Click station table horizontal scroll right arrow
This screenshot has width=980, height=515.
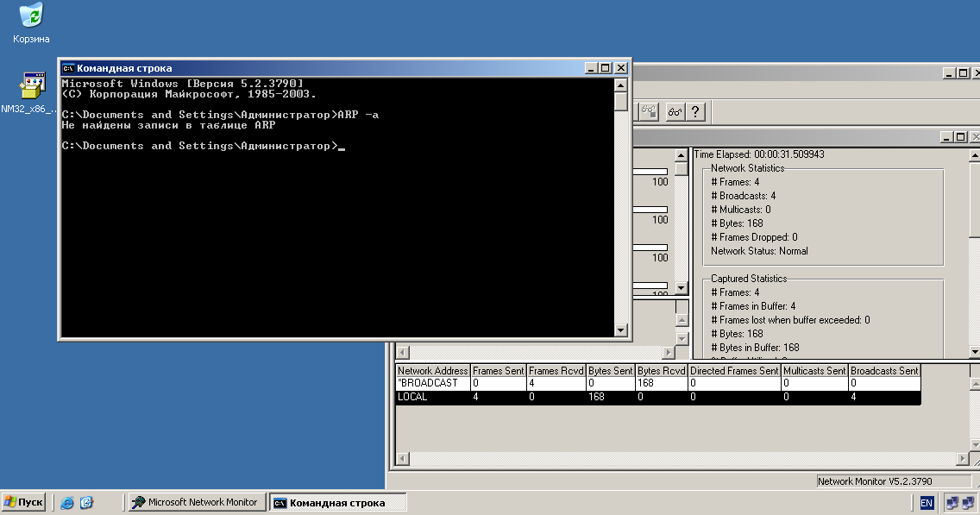pyautogui.click(x=963, y=459)
